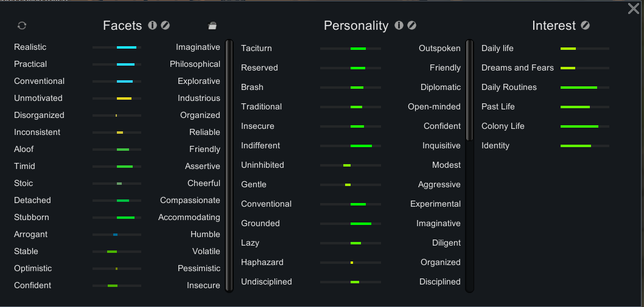
Task: Open the Facets info icon
Action: [x=152, y=26]
